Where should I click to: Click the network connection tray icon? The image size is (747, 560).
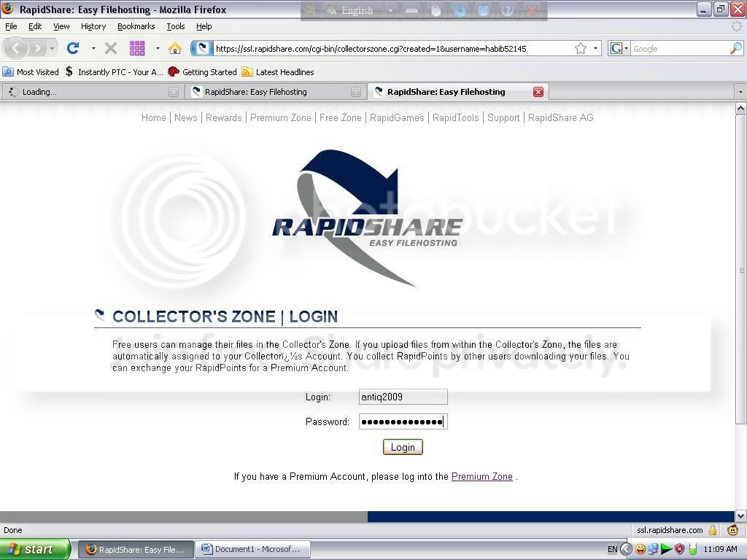653,549
